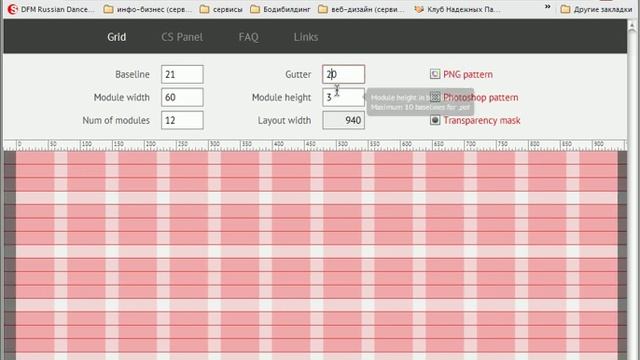Click the Module width label
Screen dimensions: 640x360
click(122, 98)
